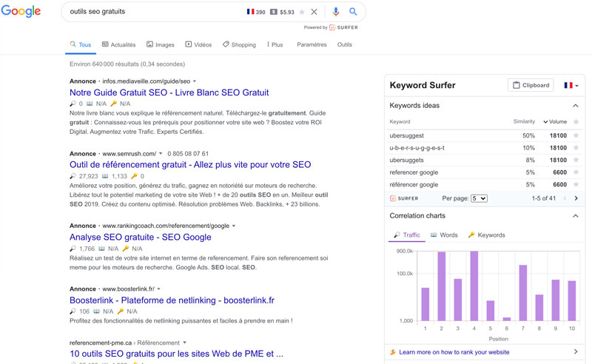Sort keywords by Volume column
The width and height of the screenshot is (592, 364).
point(555,121)
